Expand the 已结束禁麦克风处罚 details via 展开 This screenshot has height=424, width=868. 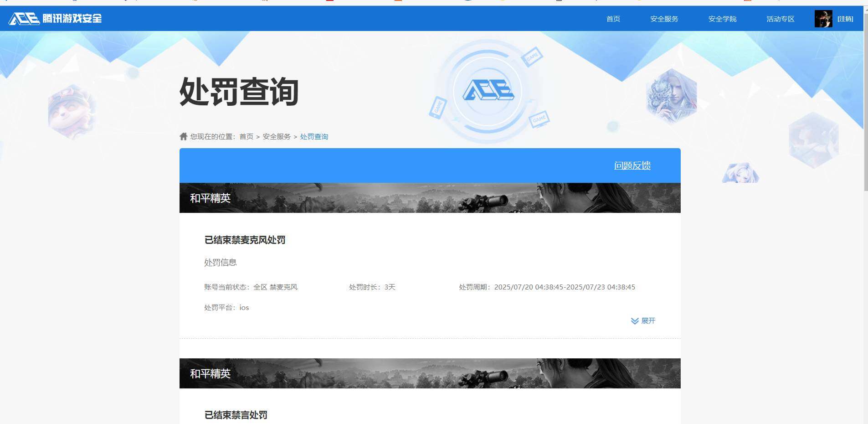(x=648, y=321)
